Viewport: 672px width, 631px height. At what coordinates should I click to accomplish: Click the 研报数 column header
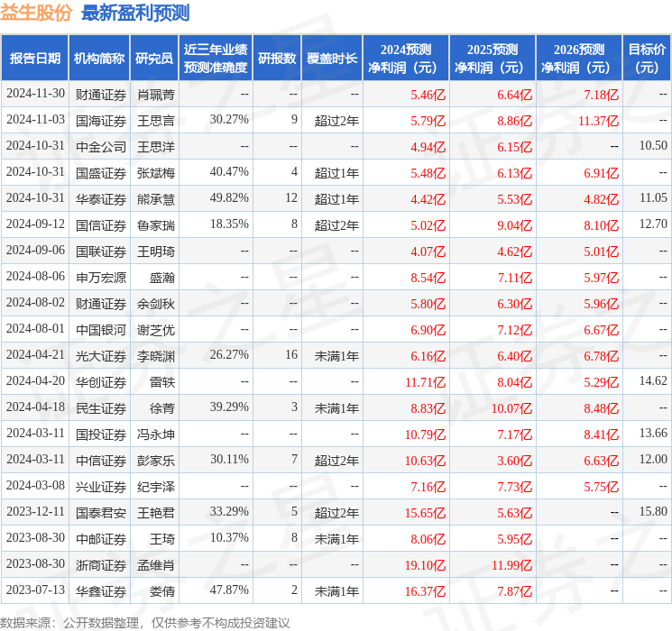(278, 59)
